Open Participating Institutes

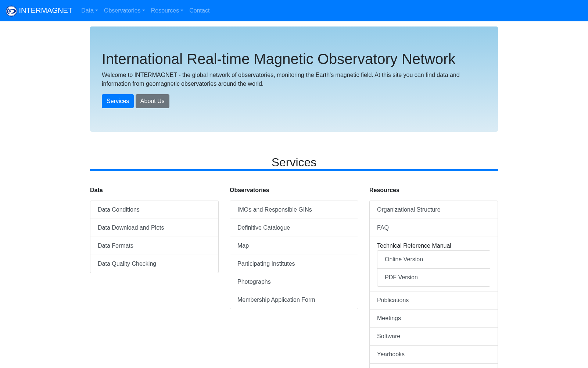294,264
